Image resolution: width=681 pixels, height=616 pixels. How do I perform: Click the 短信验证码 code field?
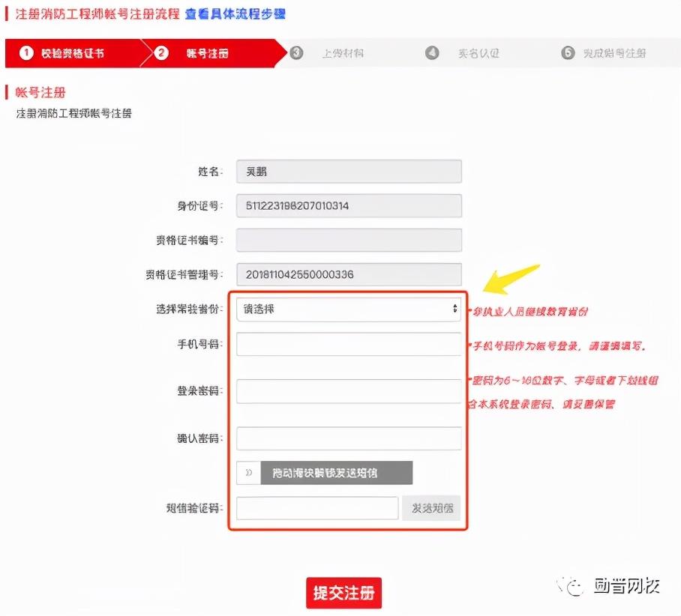[x=317, y=508]
